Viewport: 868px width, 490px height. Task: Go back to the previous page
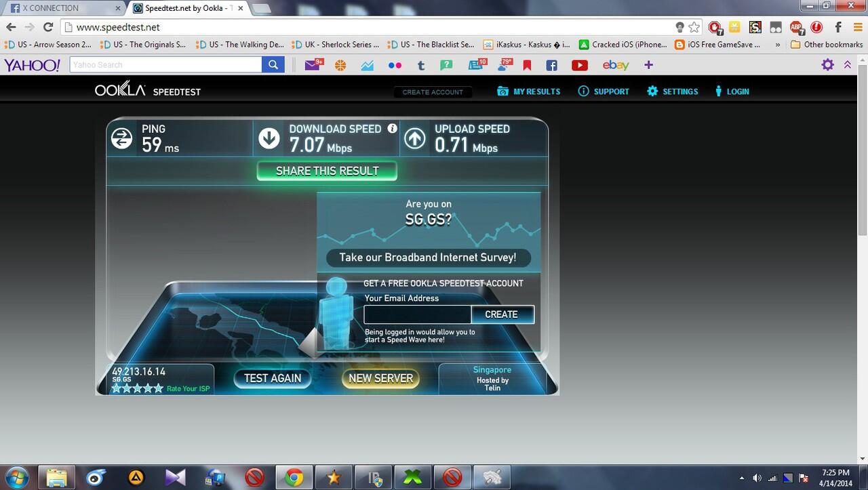click(11, 27)
